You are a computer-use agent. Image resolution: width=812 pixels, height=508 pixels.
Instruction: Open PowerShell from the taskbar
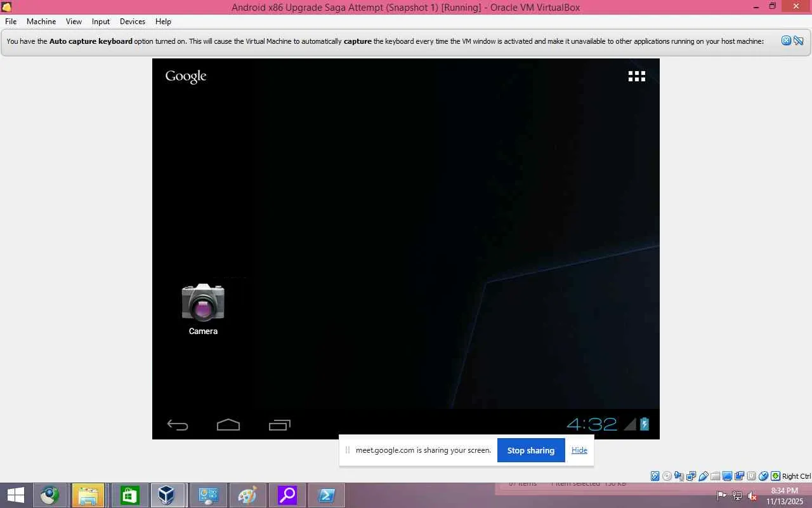327,495
